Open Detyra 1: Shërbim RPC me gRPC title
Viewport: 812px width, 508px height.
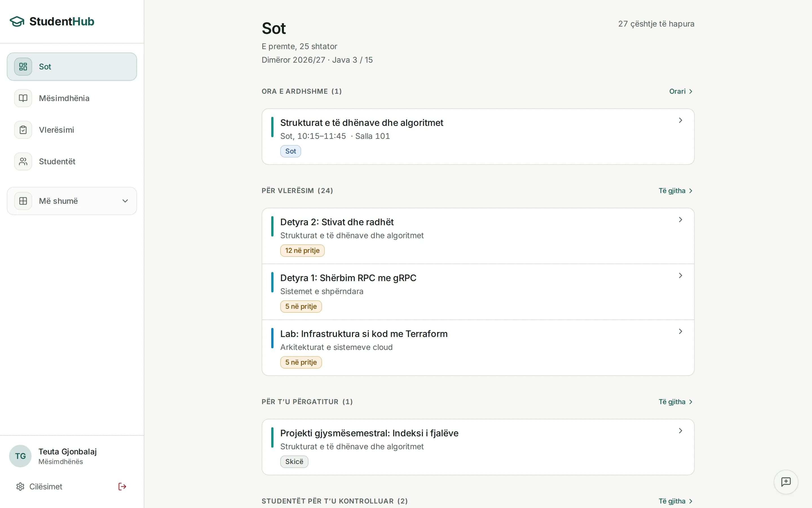pos(348,278)
